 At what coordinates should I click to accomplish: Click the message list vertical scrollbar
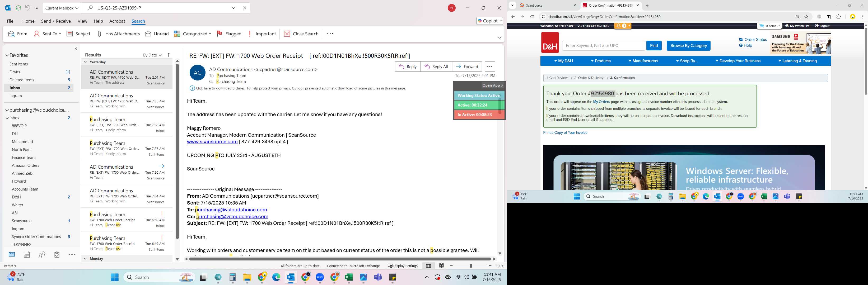[177, 151]
